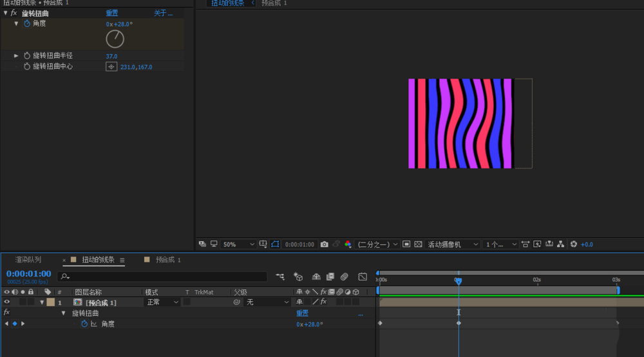Screen dimensions: 644x357
Task: Toggle the fx effect switch in 旋转扭曲 panel
Action: [14, 13]
